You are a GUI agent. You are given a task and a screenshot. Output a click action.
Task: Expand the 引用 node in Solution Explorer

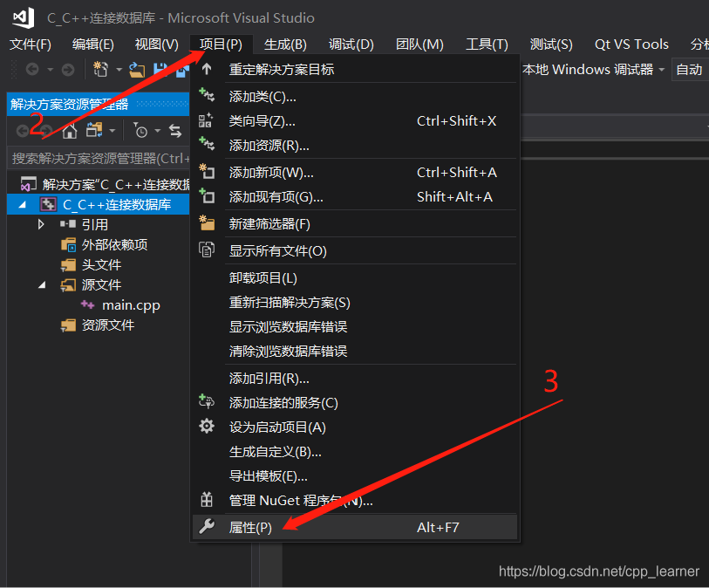click(39, 224)
